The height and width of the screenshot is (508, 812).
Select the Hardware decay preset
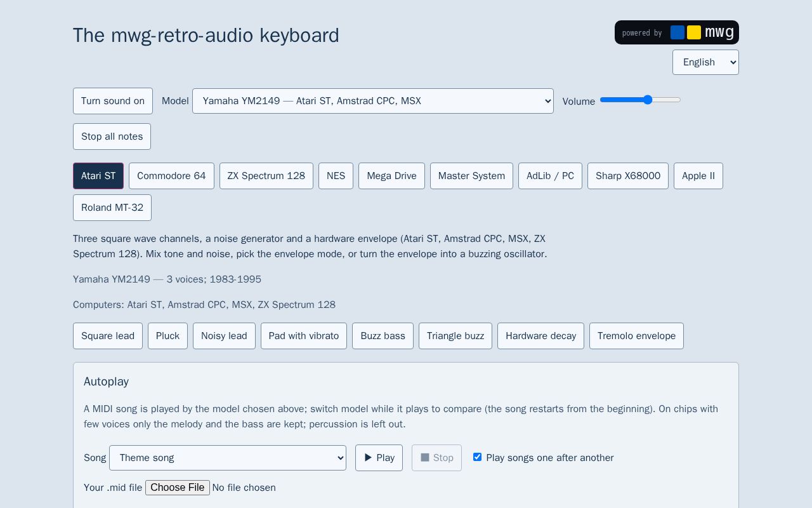tap(540, 336)
